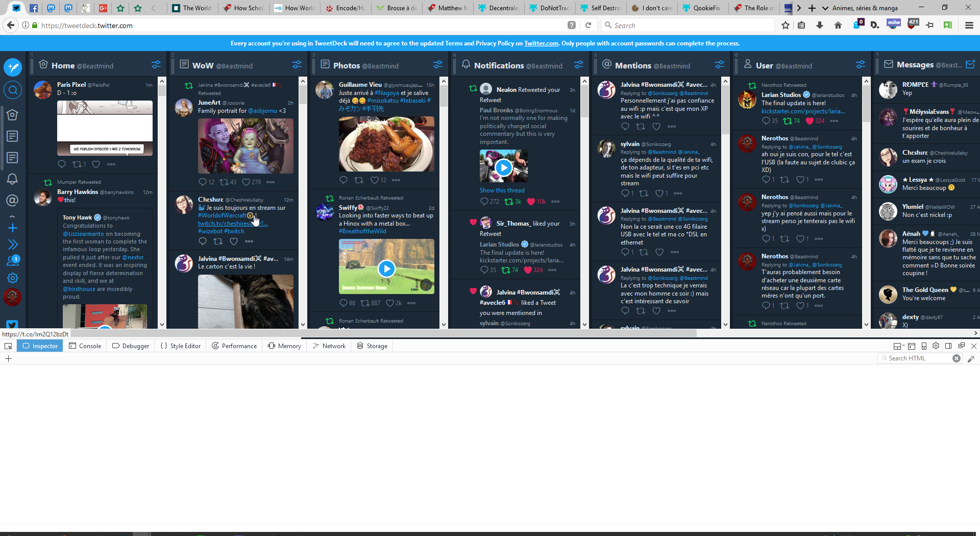Screen dimensions: 980x536
Task: Open the Firefox downloads arrow
Action: click(820, 25)
